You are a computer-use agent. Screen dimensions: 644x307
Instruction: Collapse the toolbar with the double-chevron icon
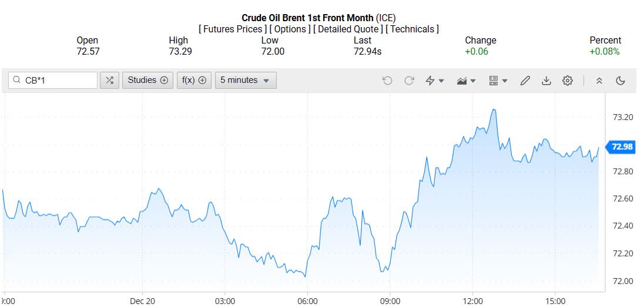tap(599, 81)
